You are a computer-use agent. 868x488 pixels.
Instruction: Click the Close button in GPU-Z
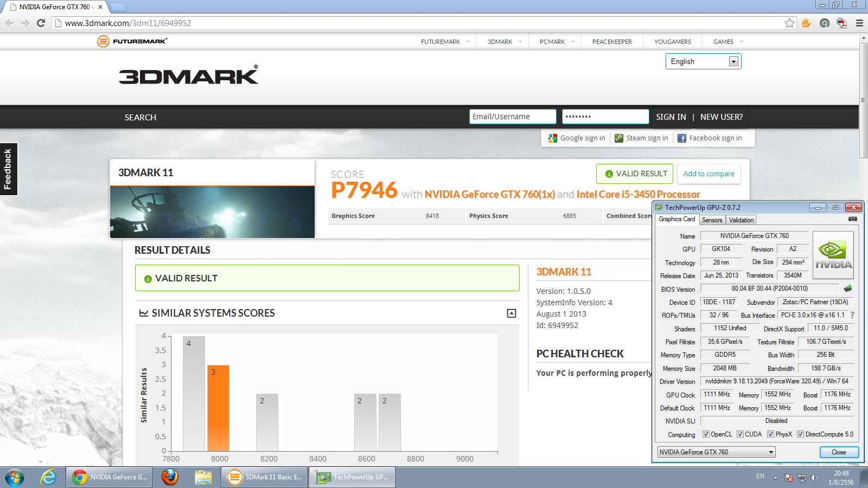[839, 452]
